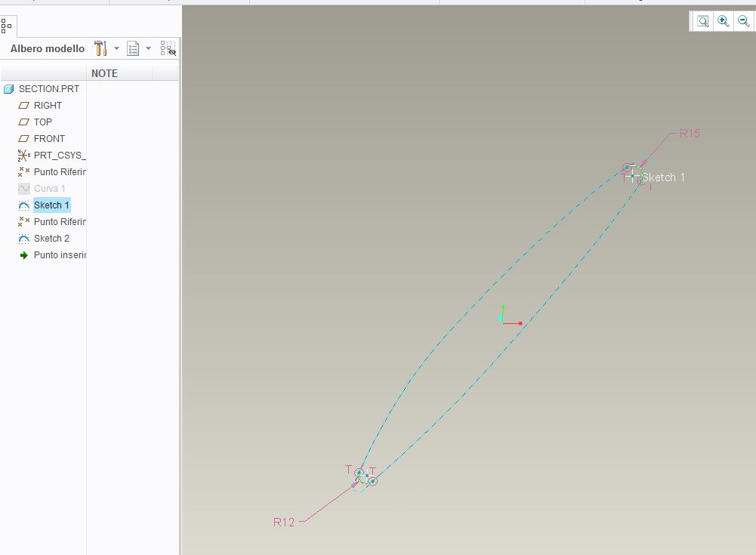Click the tree filters document icon
This screenshot has height=555, width=756.
(x=133, y=48)
